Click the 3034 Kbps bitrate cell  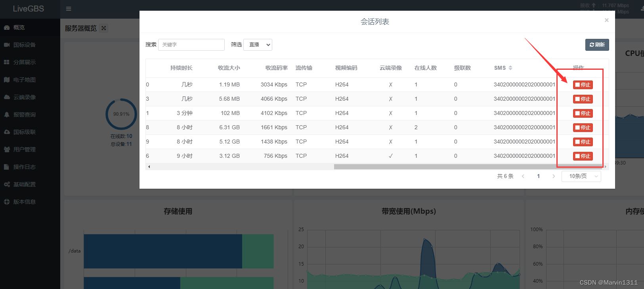[274, 84]
